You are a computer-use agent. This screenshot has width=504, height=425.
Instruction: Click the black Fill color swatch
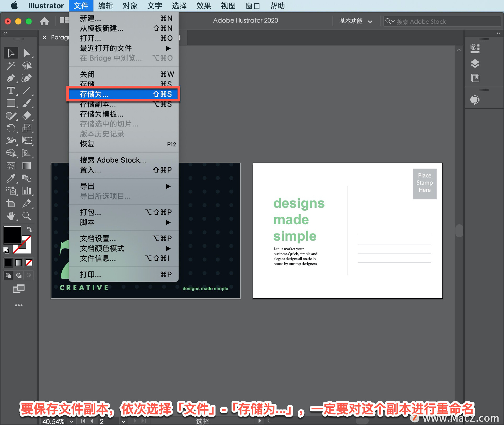[12, 235]
